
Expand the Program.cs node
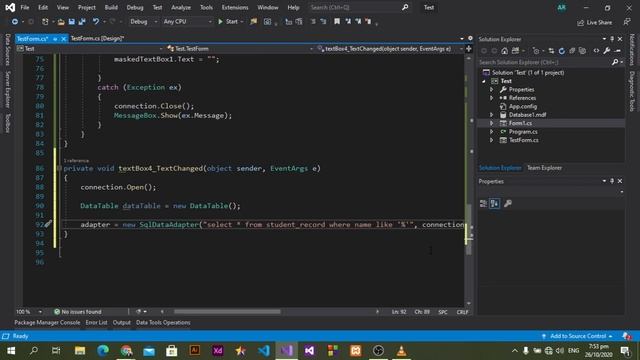point(491,131)
